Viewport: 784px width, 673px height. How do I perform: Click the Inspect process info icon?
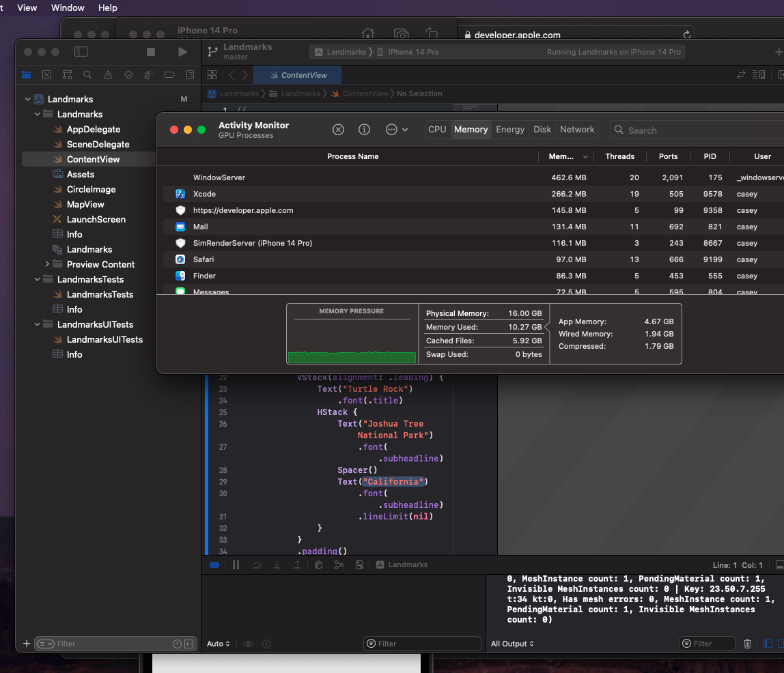364,130
